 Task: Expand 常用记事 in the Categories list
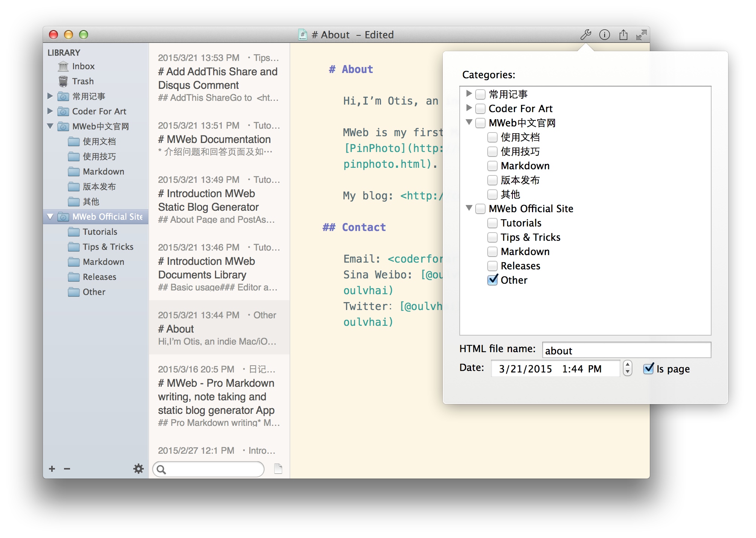coord(469,93)
